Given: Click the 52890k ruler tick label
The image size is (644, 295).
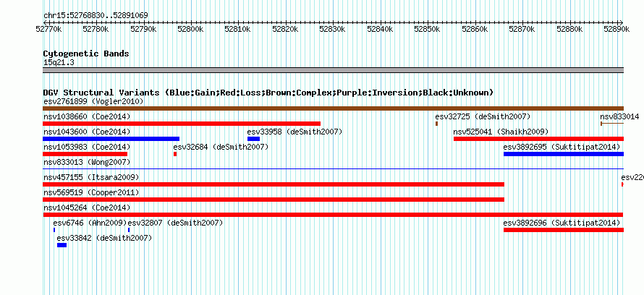Looking at the screenshot, I should coord(617,29).
